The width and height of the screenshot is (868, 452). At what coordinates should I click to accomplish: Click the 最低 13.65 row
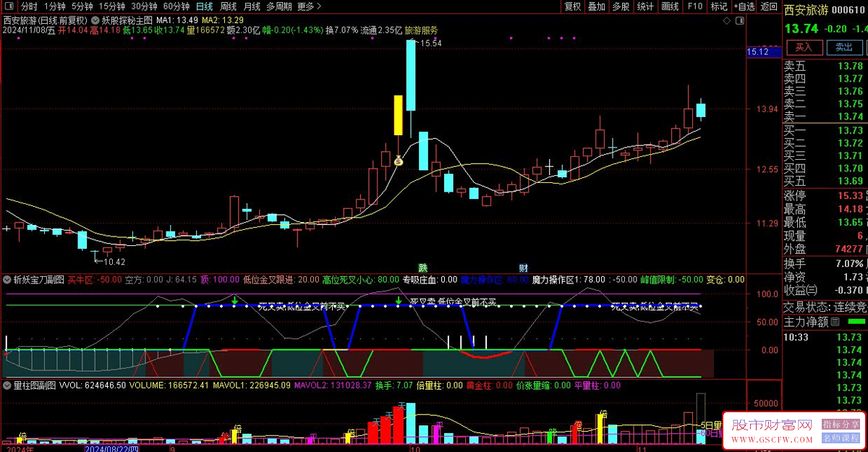pyautogui.click(x=825, y=223)
